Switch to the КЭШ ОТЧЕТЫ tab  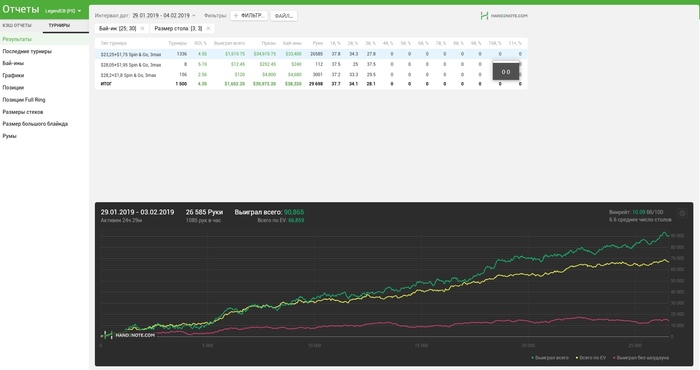point(17,25)
